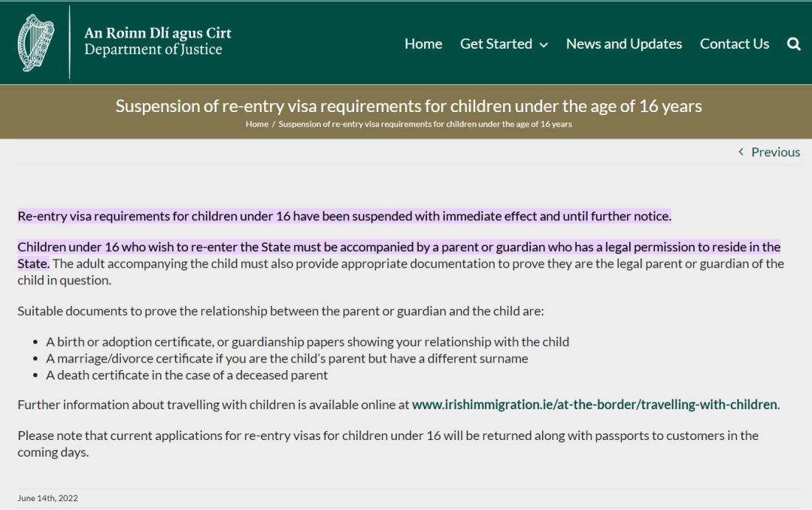Go to News and Updates
The image size is (812, 510).
(624, 44)
